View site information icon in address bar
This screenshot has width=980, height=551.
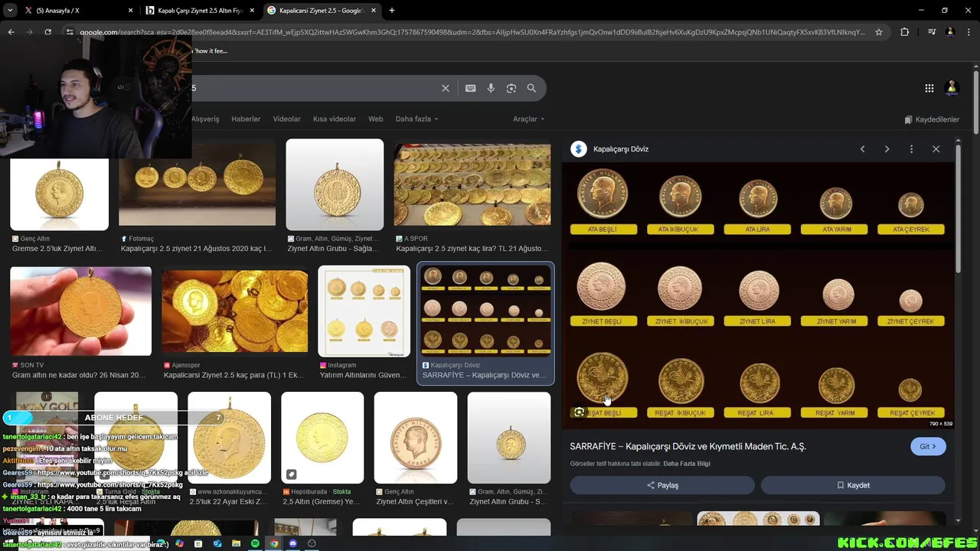tap(70, 32)
